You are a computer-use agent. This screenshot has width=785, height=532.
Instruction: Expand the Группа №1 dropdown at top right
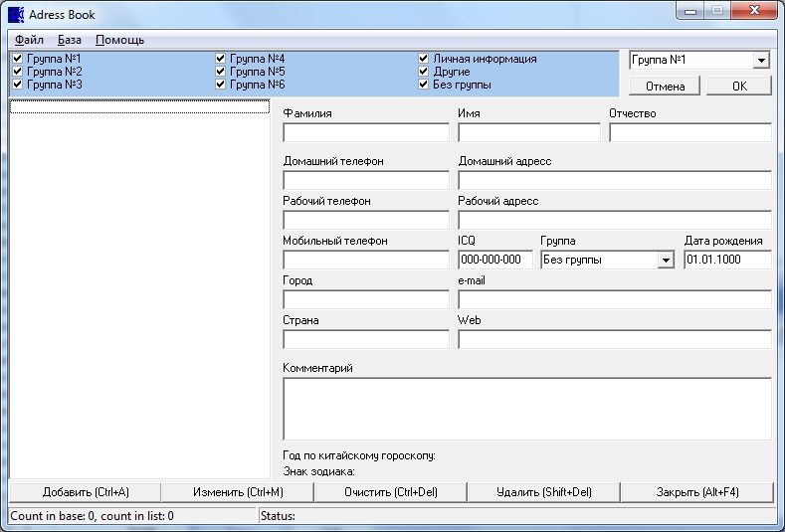click(x=761, y=61)
